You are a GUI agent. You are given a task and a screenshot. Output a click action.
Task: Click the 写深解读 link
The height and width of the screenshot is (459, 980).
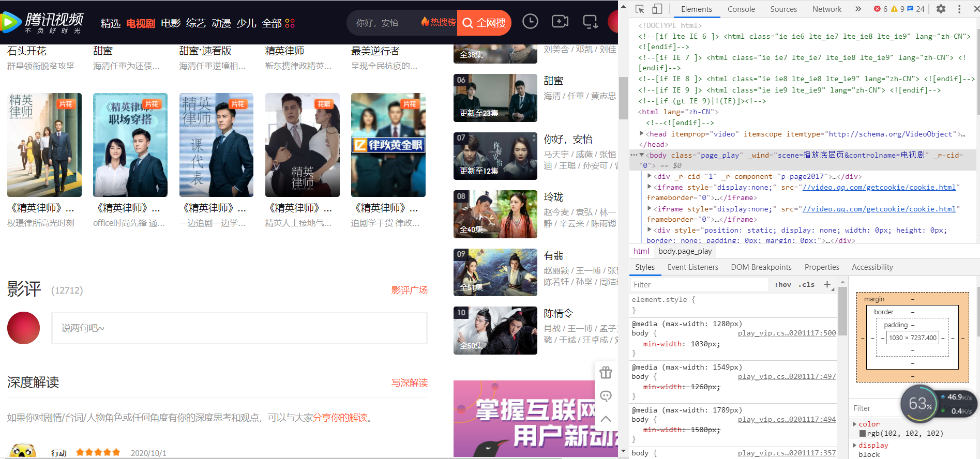coord(410,383)
